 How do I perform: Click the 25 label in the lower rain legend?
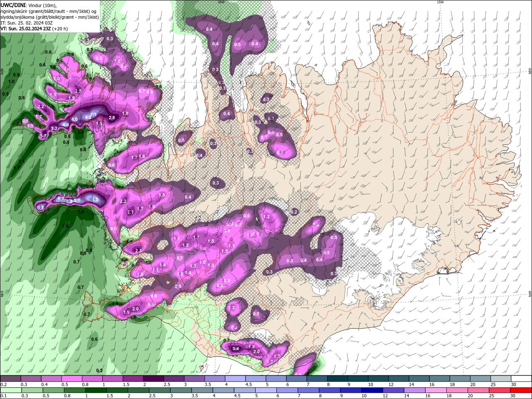(492, 396)
